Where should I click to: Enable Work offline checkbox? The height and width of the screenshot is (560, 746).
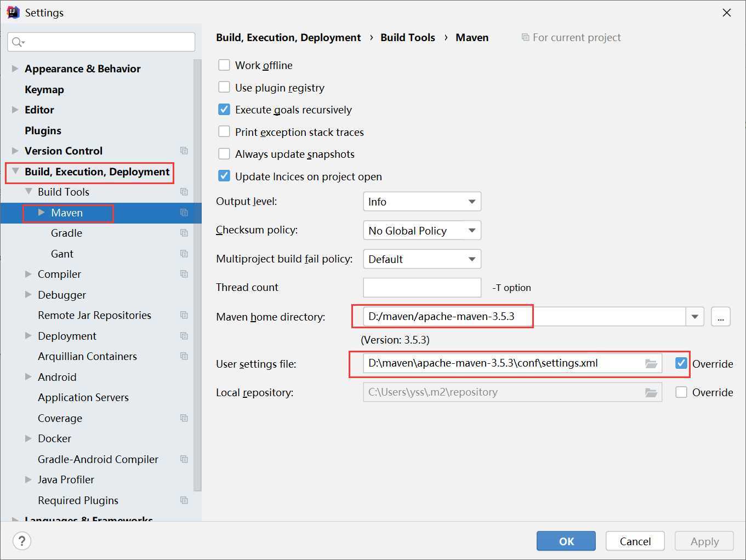point(224,65)
